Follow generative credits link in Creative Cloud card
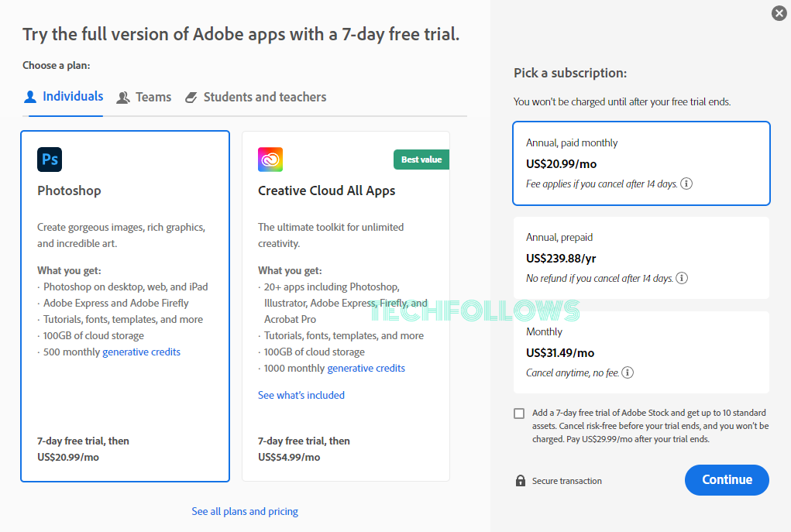Screen dimensions: 791x532 (366, 368)
